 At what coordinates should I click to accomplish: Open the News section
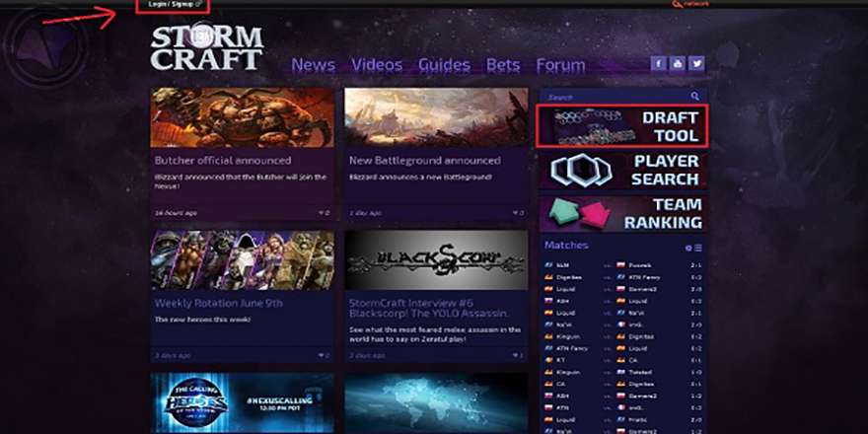(314, 65)
